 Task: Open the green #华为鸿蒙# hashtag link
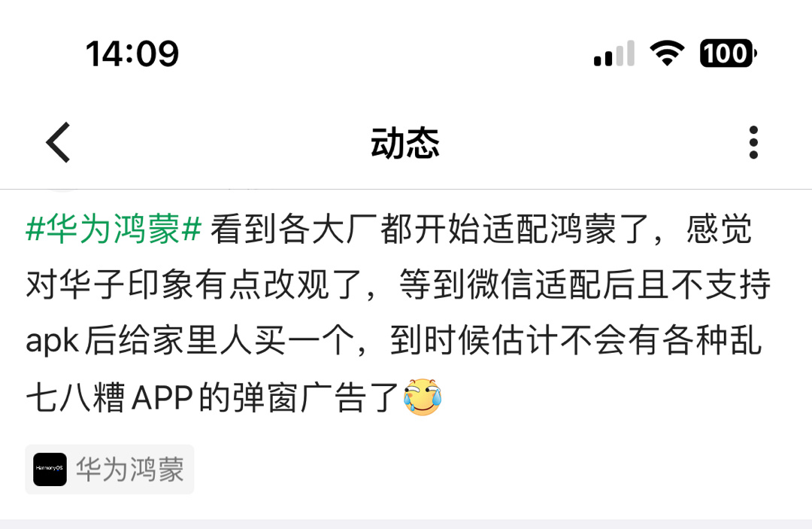(x=114, y=229)
